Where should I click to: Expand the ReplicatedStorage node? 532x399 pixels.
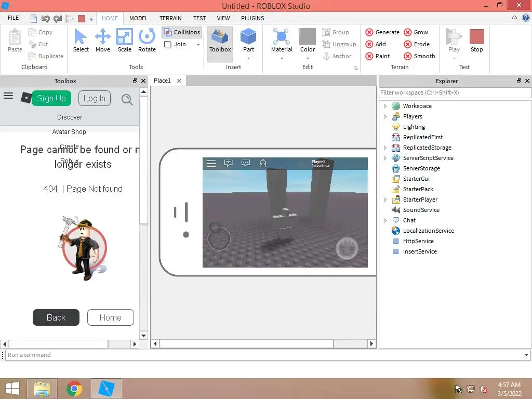point(385,148)
